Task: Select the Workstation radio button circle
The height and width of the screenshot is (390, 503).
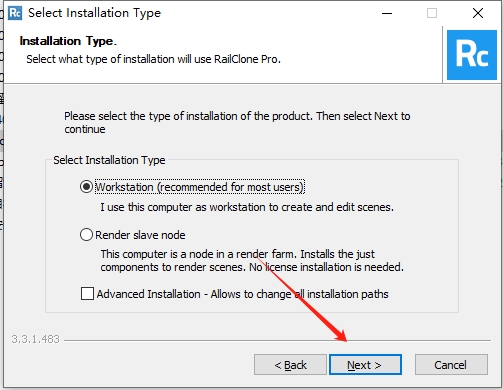Action: click(x=86, y=187)
